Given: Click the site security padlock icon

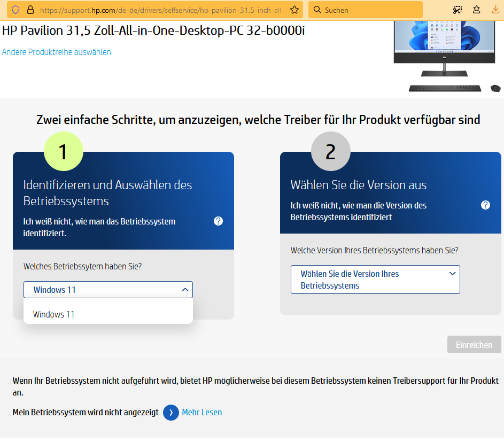Looking at the screenshot, I should tap(30, 10).
